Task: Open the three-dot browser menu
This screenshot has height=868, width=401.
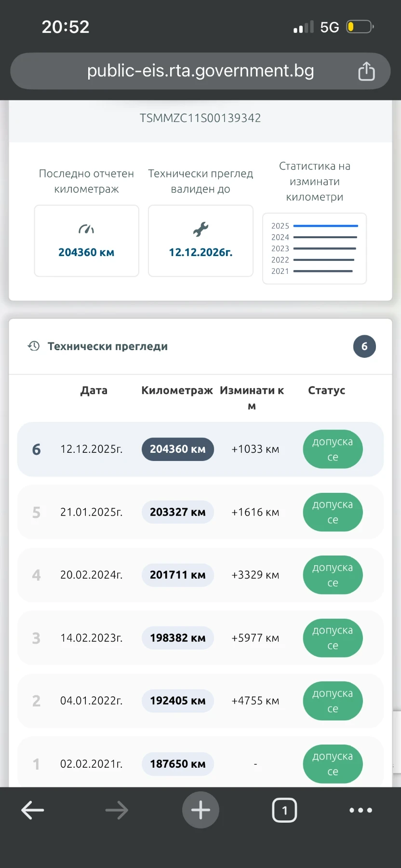Action: pyautogui.click(x=361, y=810)
